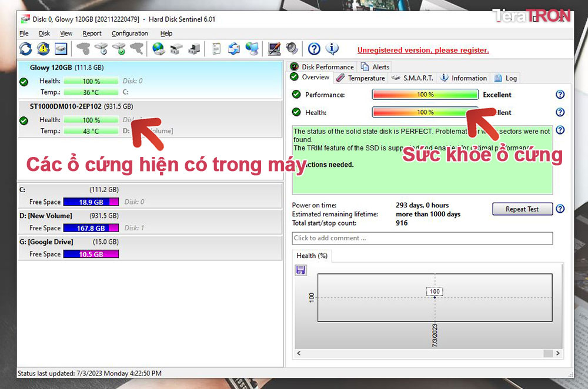588x389 pixels.
Task: Click the text report document toolbar icon
Action: click(x=216, y=49)
